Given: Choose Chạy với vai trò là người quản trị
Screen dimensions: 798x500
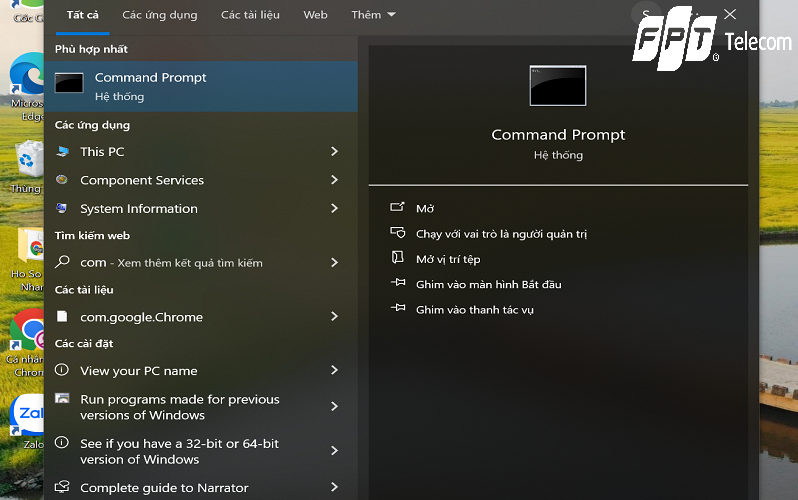Looking at the screenshot, I should [x=500, y=234].
